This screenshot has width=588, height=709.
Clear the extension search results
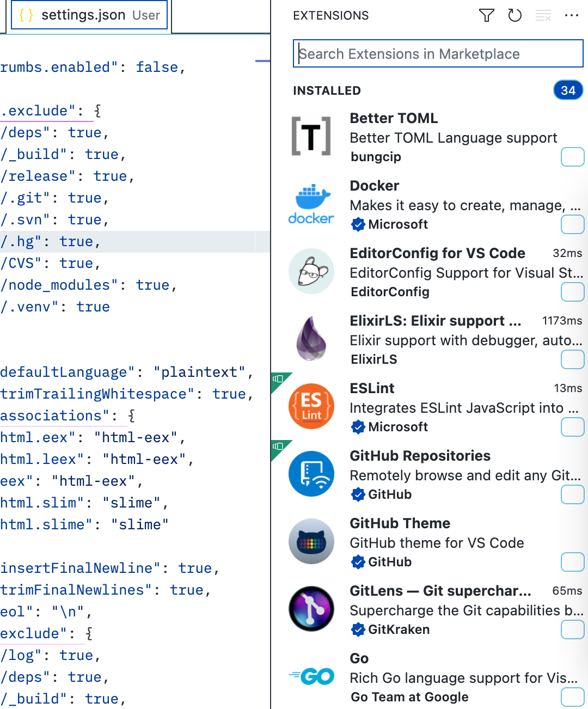543,16
